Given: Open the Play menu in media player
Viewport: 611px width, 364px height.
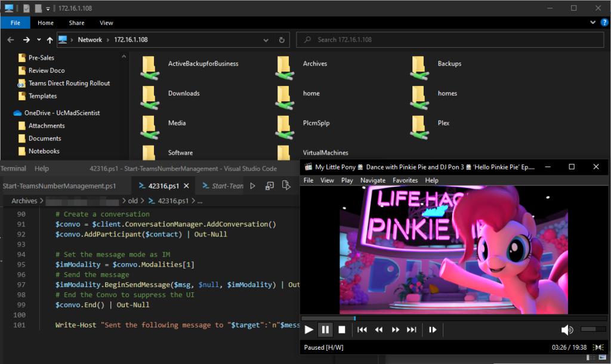Looking at the screenshot, I should pos(347,180).
